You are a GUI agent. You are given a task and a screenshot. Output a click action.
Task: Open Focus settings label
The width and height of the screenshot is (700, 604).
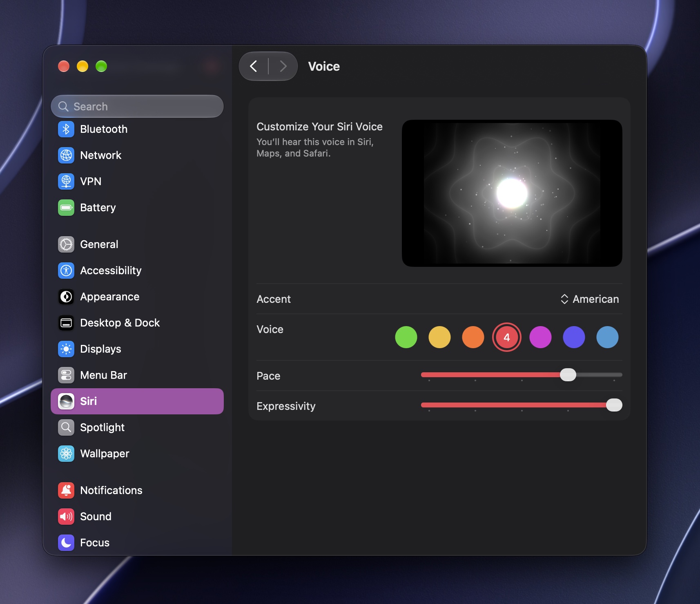click(x=95, y=543)
